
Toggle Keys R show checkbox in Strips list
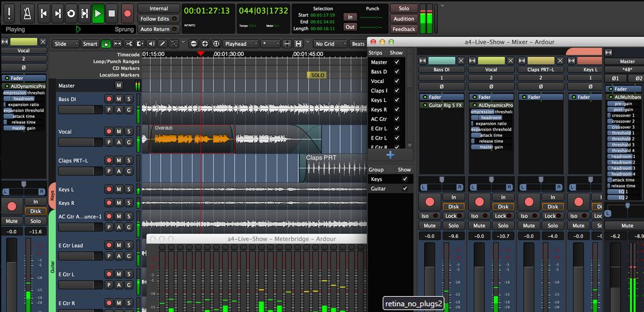point(397,110)
